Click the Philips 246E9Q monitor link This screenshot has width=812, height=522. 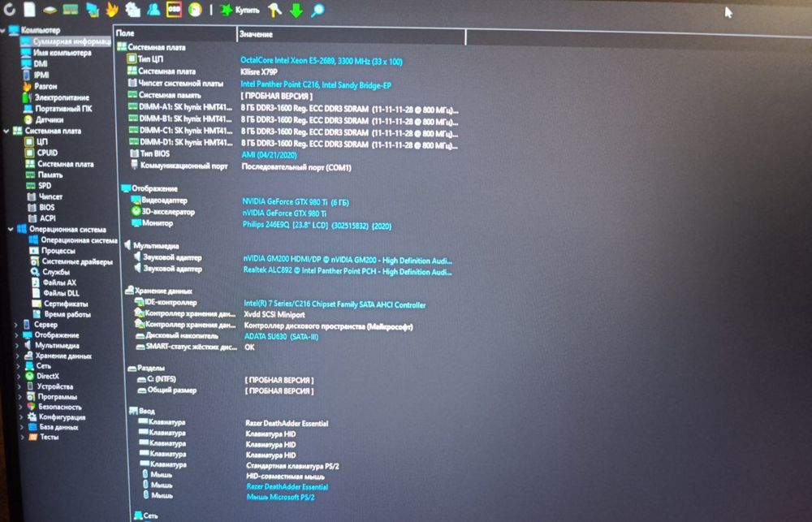[x=317, y=225]
